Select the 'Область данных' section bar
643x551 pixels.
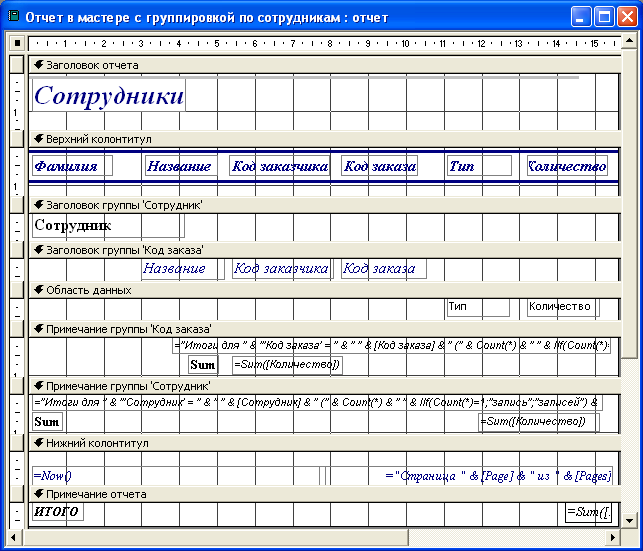point(325,290)
